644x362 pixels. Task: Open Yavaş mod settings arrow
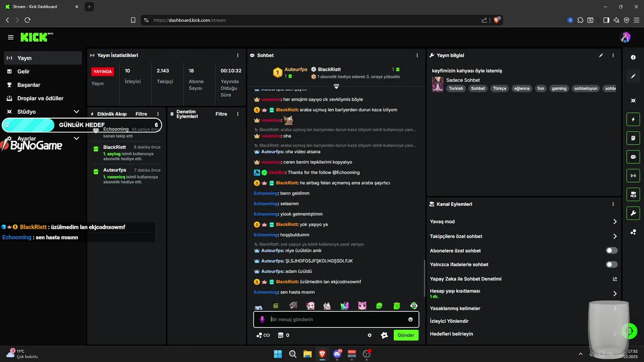[x=615, y=222]
